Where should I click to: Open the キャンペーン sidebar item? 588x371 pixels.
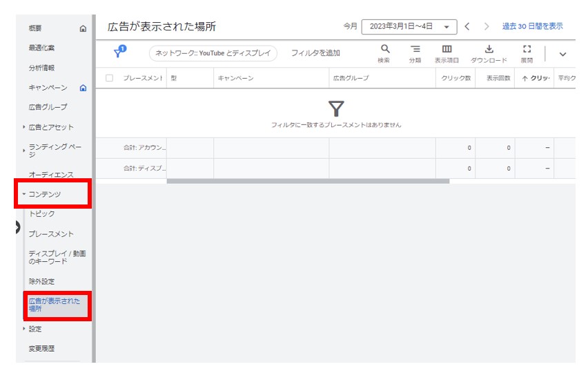pos(48,88)
